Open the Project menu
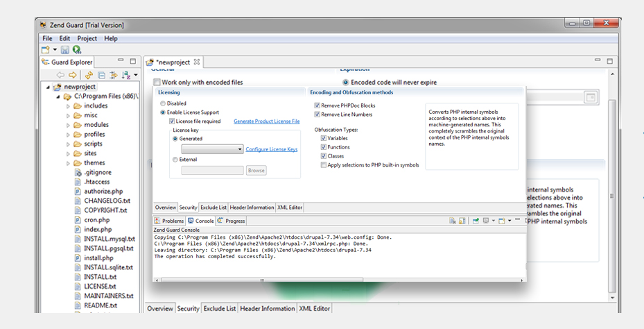This screenshot has width=644, height=329. (x=87, y=38)
